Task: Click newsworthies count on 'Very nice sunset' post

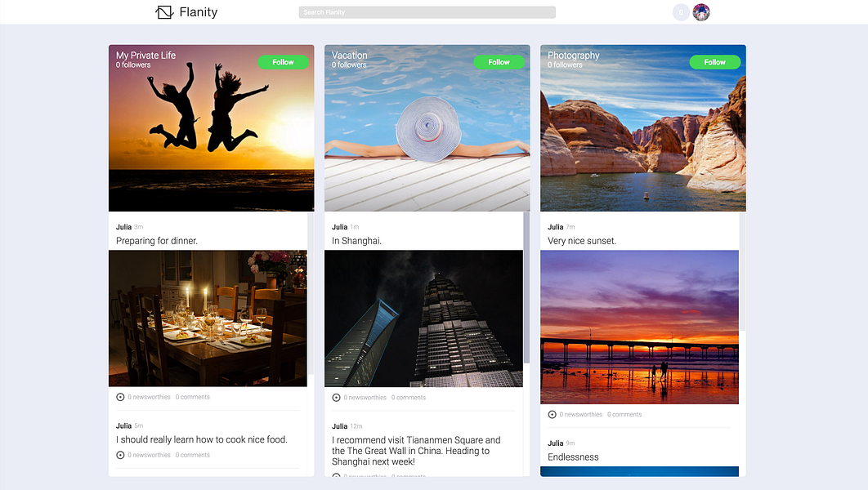Action: [580, 414]
